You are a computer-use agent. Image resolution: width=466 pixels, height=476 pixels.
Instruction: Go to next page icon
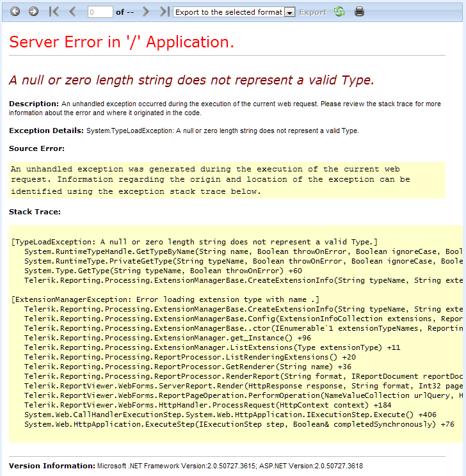pyautogui.click(x=146, y=12)
